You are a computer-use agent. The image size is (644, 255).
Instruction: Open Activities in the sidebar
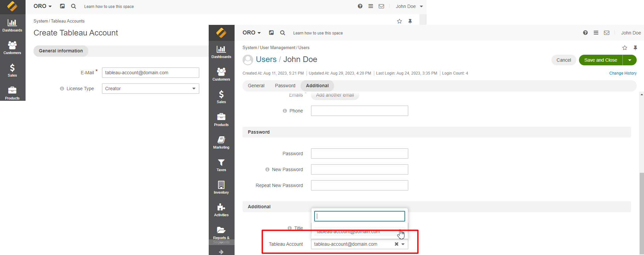coord(221,210)
